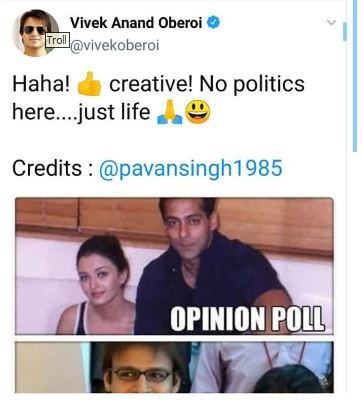Follow the @pavansingh1985 mention link
Viewport: 363px width, 402px height.
(x=191, y=168)
